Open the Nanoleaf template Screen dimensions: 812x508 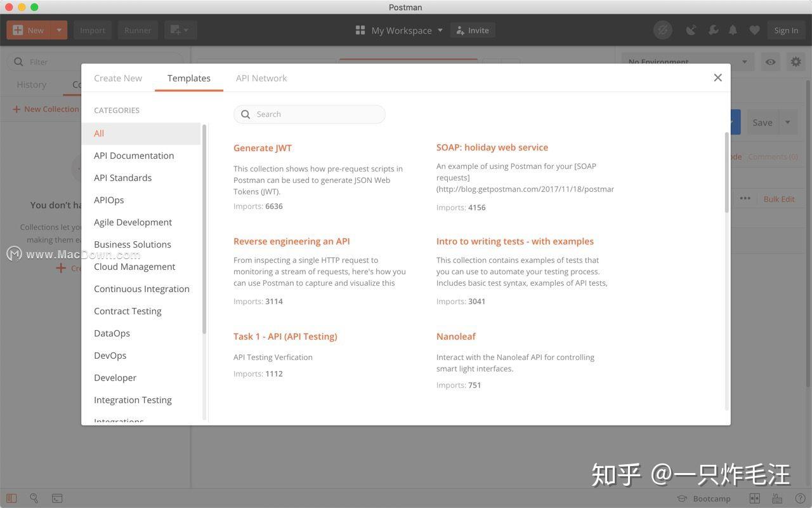point(456,337)
